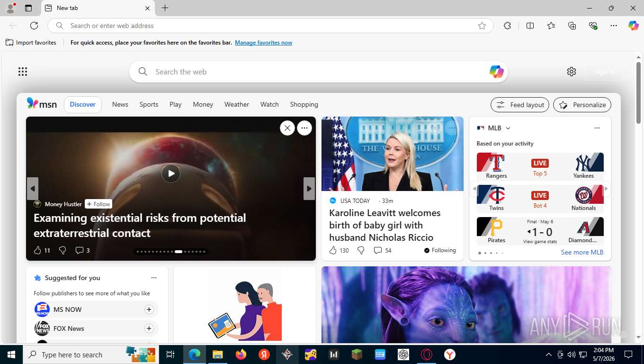This screenshot has width=644, height=364.
Task: Follow Money Hustler publisher
Action: (x=98, y=204)
